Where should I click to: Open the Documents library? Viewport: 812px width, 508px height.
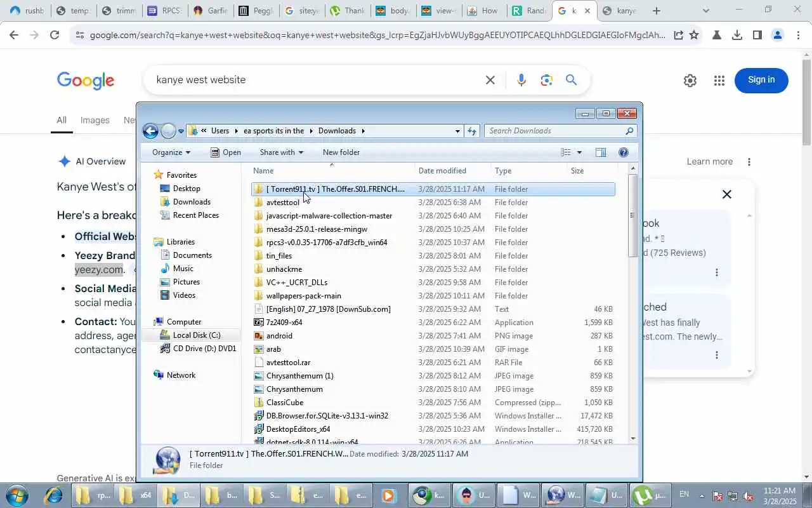(192, 255)
